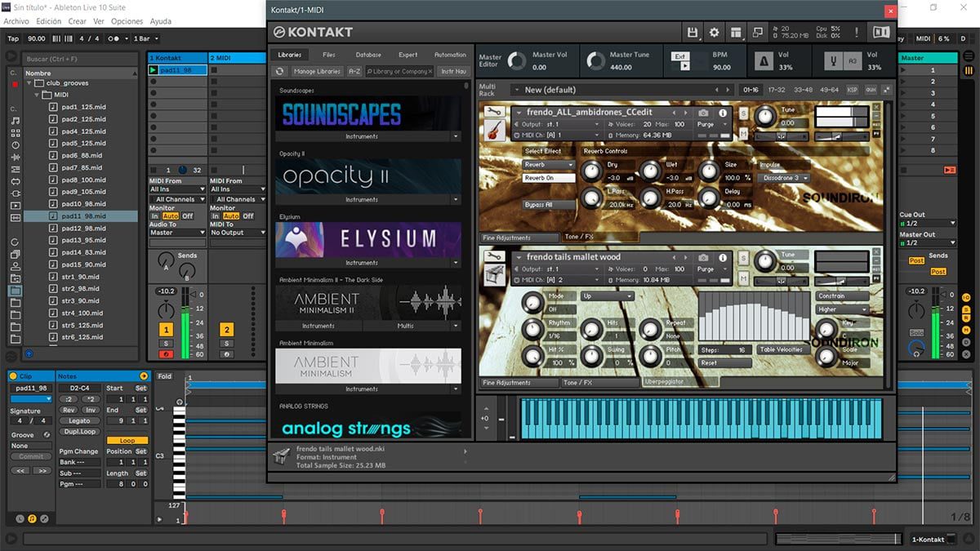Adjust the reverb Dry knob
This screenshot has width=980, height=551.
click(x=591, y=171)
